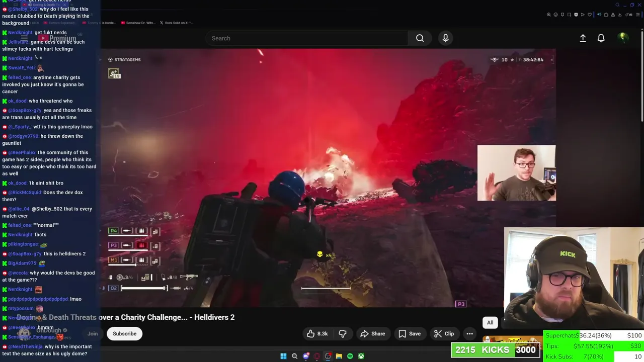The image size is (644, 362).
Task: Click the Tips $57.55 goal row
Action: click(x=594, y=346)
